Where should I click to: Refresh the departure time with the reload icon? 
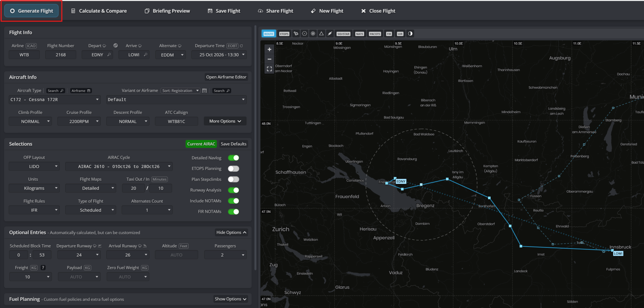[242, 46]
